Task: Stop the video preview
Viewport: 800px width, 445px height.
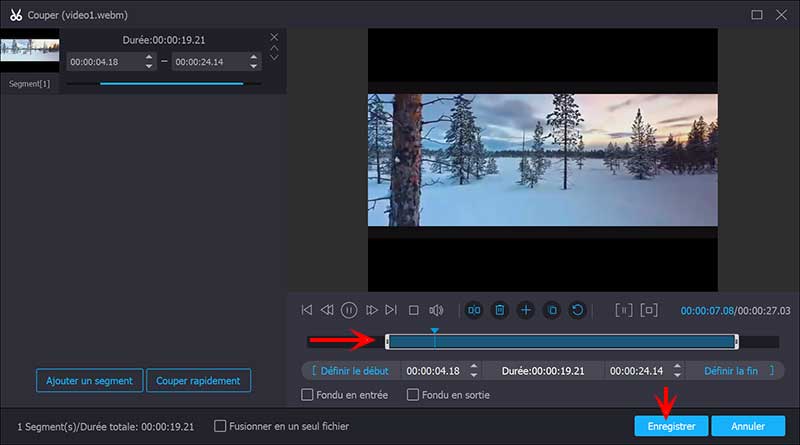Action: (x=413, y=311)
